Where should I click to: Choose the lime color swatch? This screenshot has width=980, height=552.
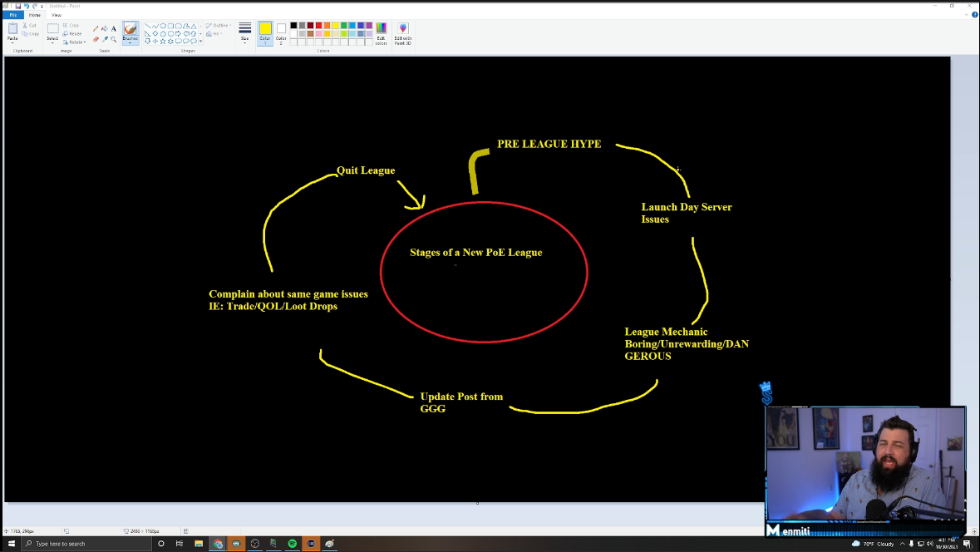click(x=344, y=34)
